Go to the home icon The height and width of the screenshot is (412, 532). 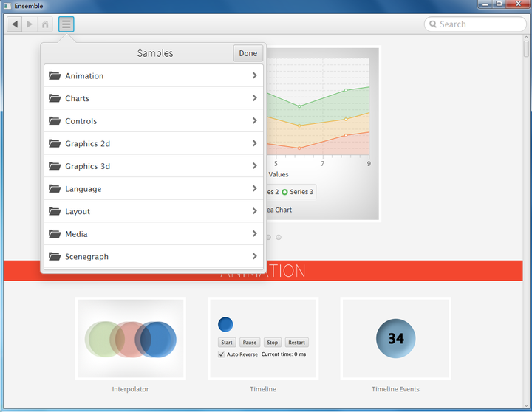(45, 24)
